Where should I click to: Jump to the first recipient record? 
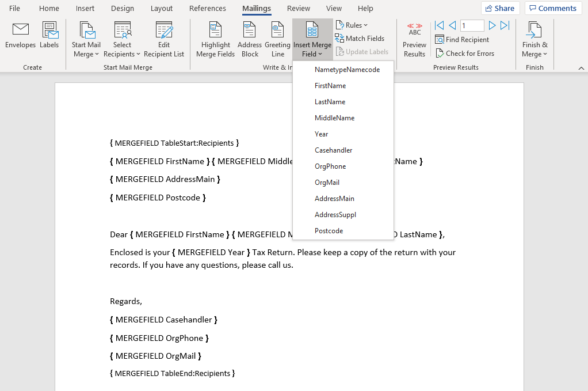pos(440,25)
